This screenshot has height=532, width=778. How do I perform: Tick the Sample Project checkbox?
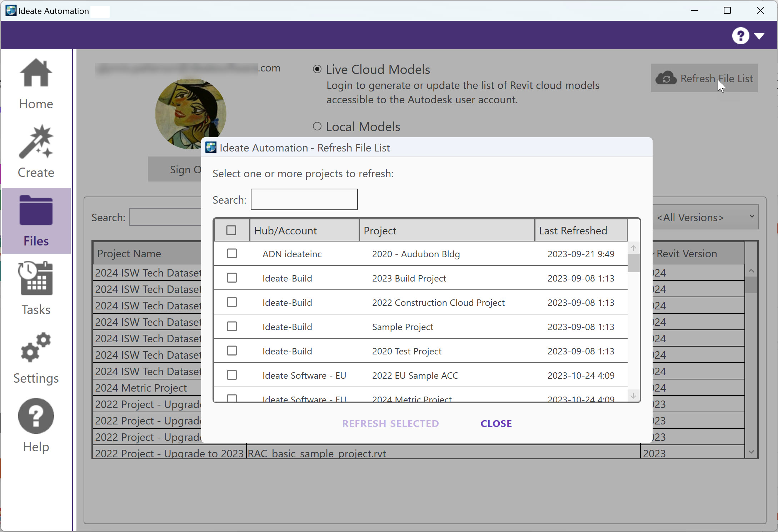pos(232,327)
